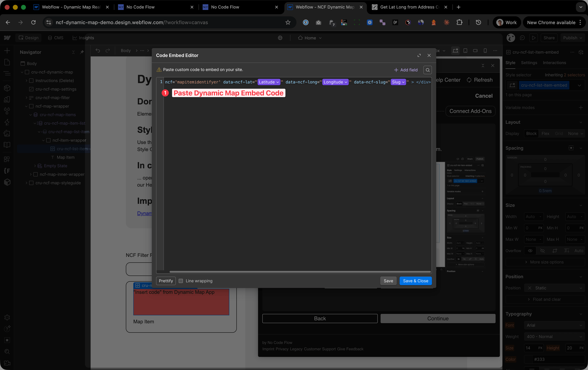The height and width of the screenshot is (370, 588).
Task: Open the Add elements panel
Action: coord(7,51)
